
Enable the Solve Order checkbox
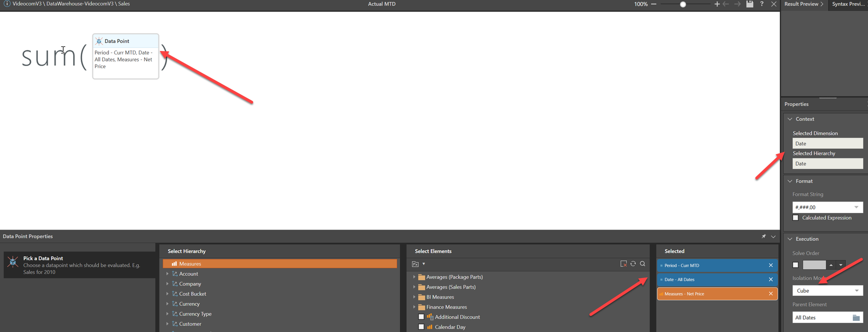point(796,265)
